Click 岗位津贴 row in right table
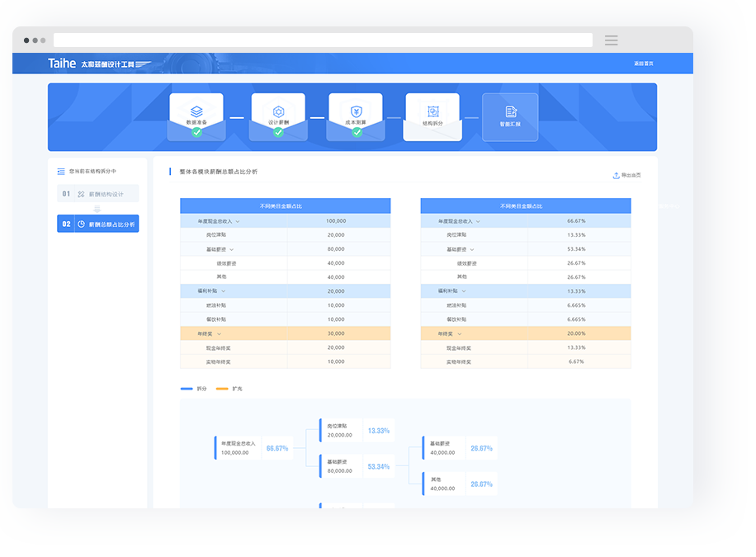The height and width of the screenshot is (557, 756). coord(526,235)
